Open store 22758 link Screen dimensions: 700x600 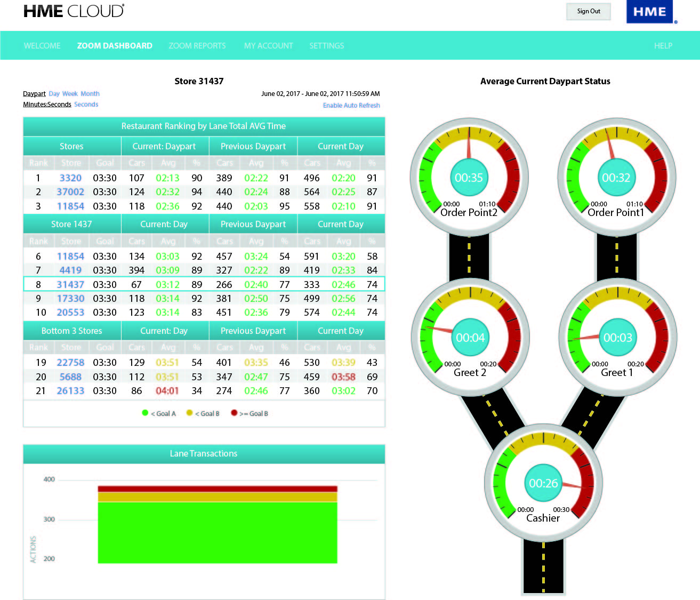click(x=70, y=363)
